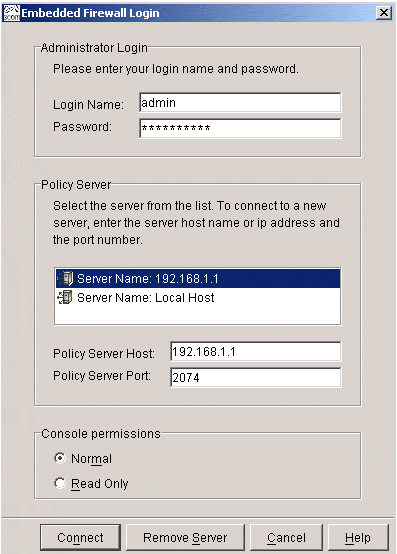Click empty area of the server list
This screenshot has width=397, height=554.
198,315
